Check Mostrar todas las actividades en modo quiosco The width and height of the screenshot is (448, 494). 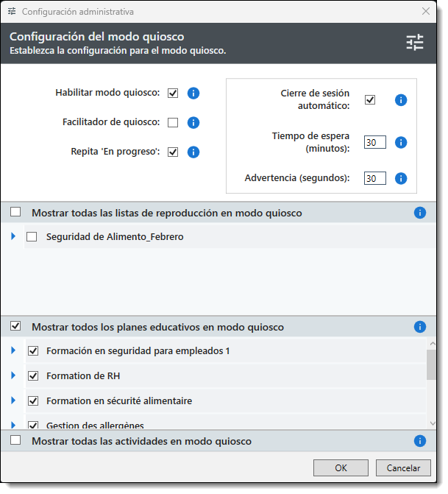point(15,440)
